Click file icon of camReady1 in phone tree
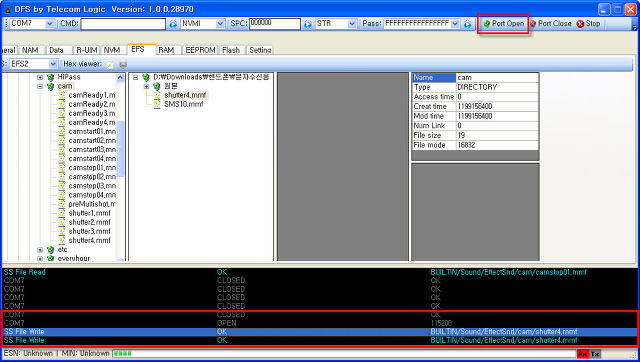 [62, 95]
